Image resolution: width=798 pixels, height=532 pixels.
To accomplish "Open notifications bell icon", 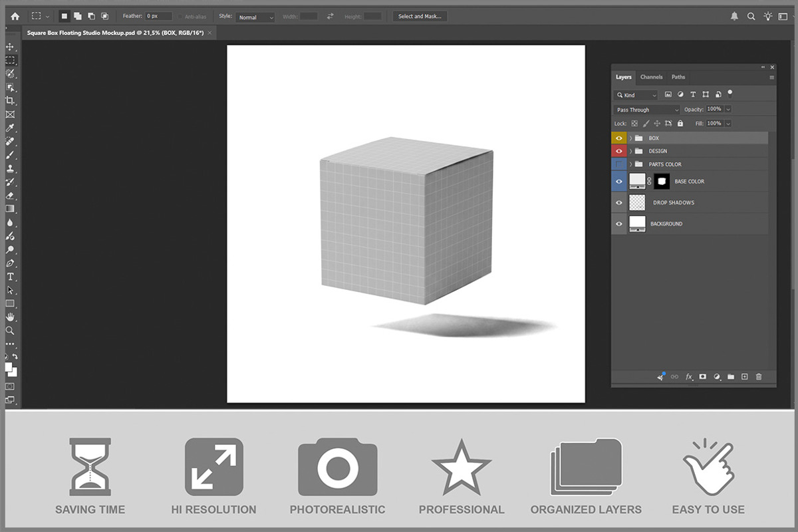I will [x=734, y=16].
